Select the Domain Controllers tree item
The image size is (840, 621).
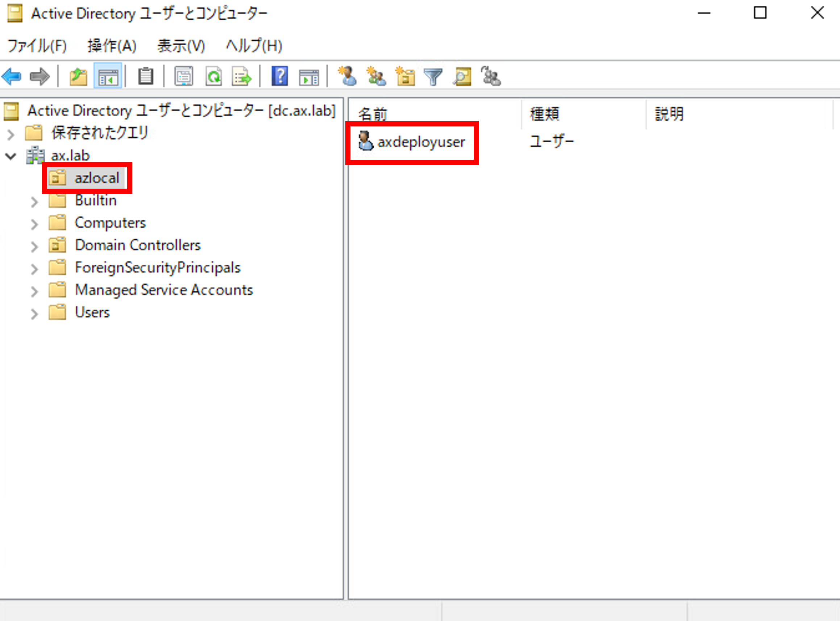[x=138, y=245]
